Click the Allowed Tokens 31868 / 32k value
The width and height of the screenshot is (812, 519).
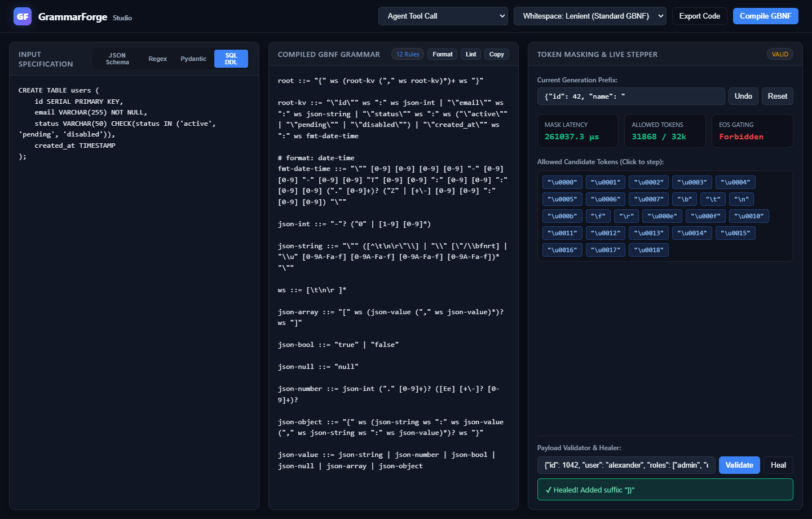point(659,137)
